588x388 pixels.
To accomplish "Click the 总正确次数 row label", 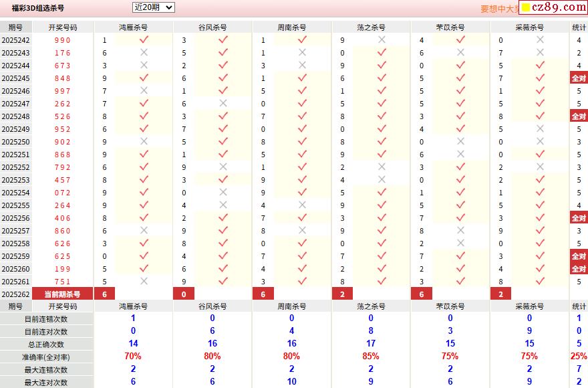I will click(46, 345).
